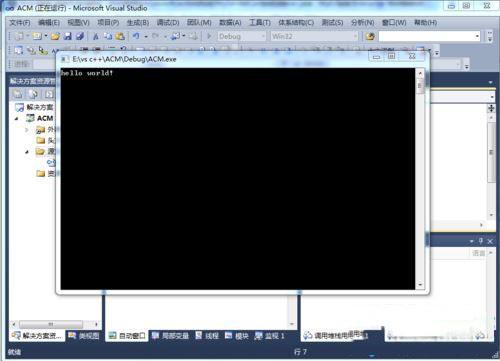Click the header files folder icon

coord(41,140)
